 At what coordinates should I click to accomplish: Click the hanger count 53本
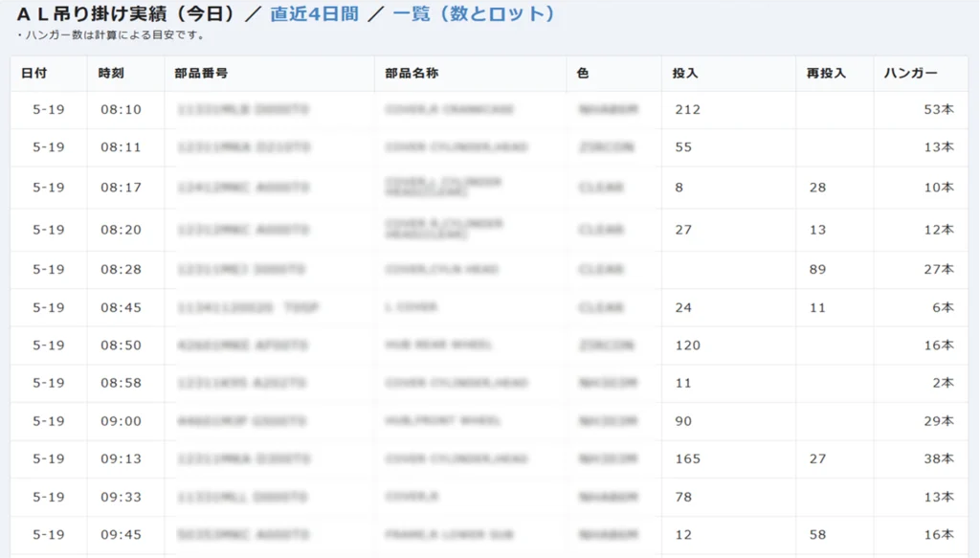coord(938,110)
